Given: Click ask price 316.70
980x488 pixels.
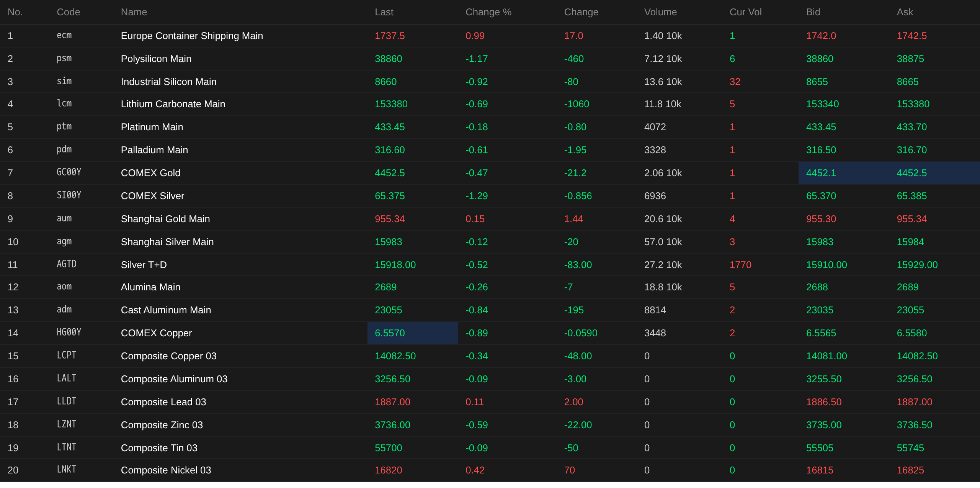Looking at the screenshot, I should 912,150.
